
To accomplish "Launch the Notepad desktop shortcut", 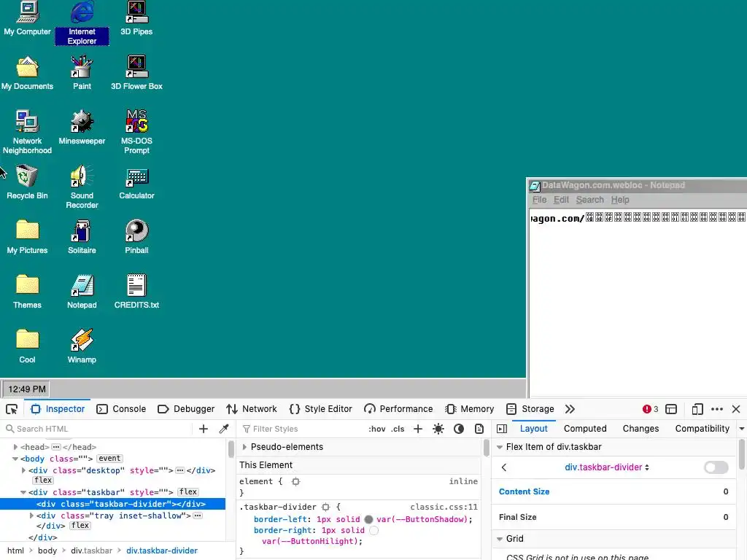I will [82, 292].
